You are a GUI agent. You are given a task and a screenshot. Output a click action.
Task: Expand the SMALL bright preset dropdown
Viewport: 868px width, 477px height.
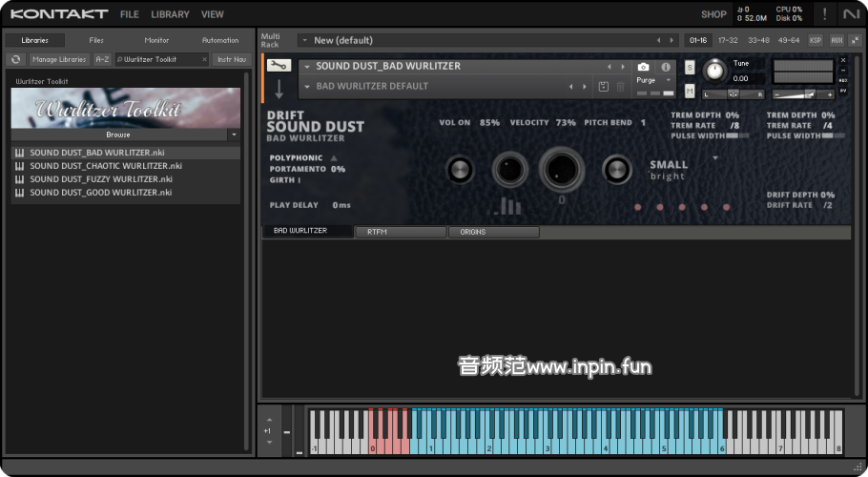(715, 158)
